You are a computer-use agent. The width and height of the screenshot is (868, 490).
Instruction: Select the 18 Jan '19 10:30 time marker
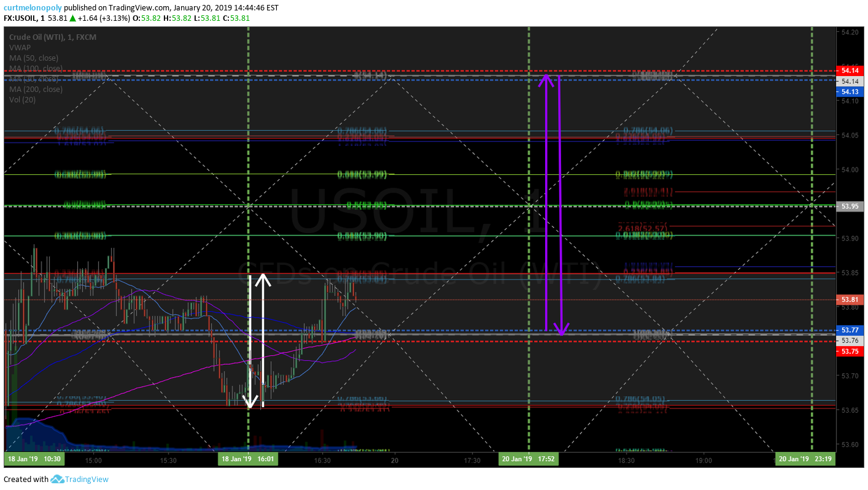34,459
